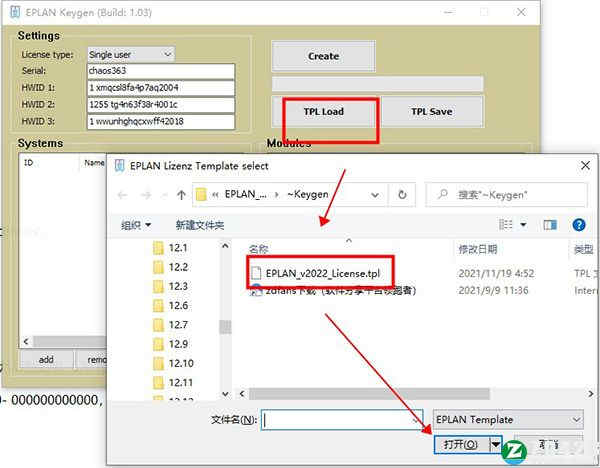Viewport: 600px width, 468px height.
Task: Click the TPL Save button
Action: tap(432, 112)
